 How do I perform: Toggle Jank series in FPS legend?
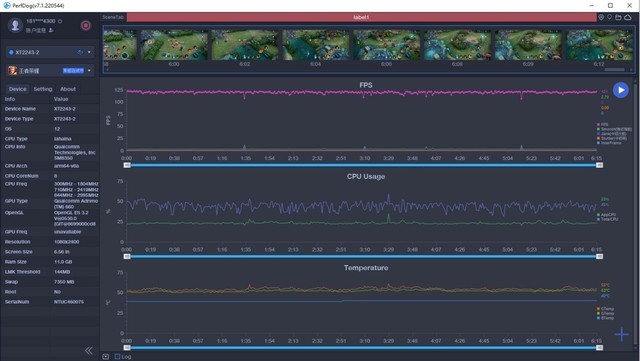click(x=611, y=134)
